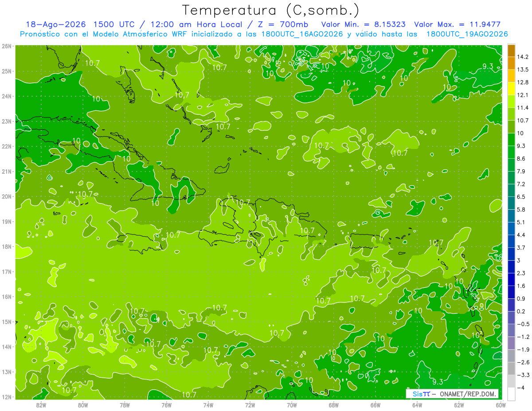Click the 0.2 value on the color legend
The width and height of the screenshot is (532, 411).
click(x=521, y=311)
